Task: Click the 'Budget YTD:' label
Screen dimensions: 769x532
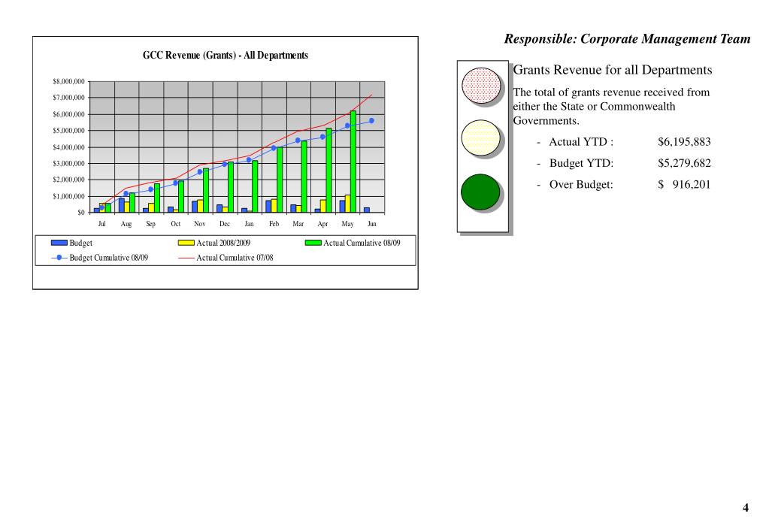Action: point(581,163)
